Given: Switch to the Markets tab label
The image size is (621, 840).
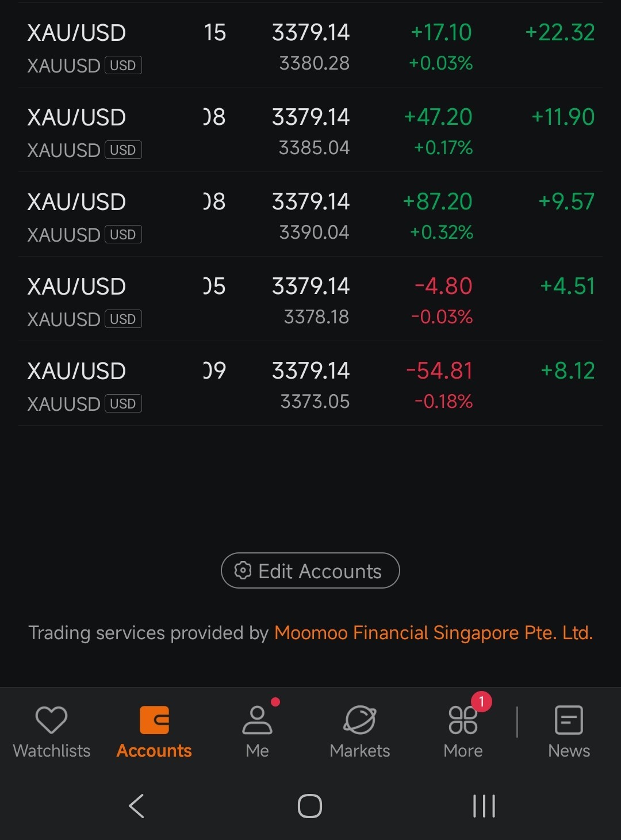Looking at the screenshot, I should click(x=360, y=751).
